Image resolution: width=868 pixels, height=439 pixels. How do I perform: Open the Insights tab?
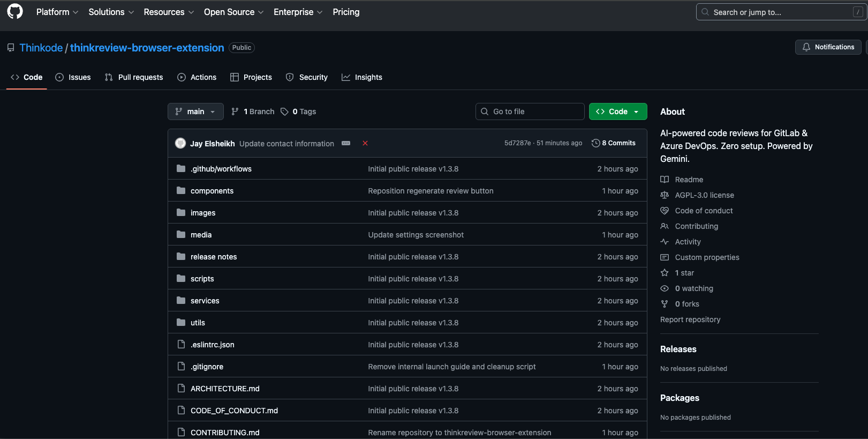tap(362, 77)
